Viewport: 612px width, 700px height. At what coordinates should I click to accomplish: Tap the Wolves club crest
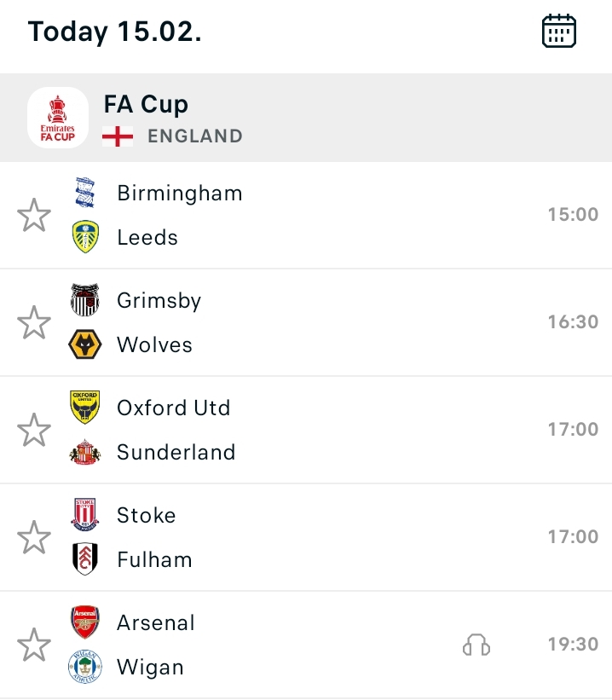click(x=85, y=344)
